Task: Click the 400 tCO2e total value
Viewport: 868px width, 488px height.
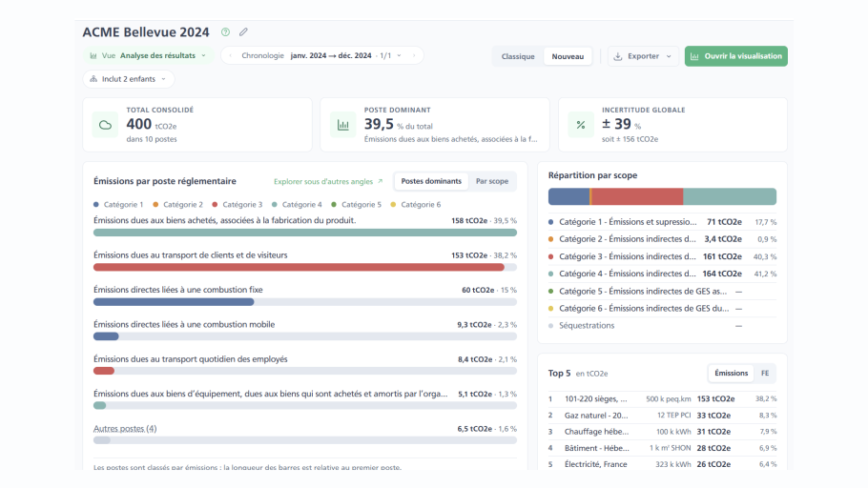Action: (x=151, y=125)
